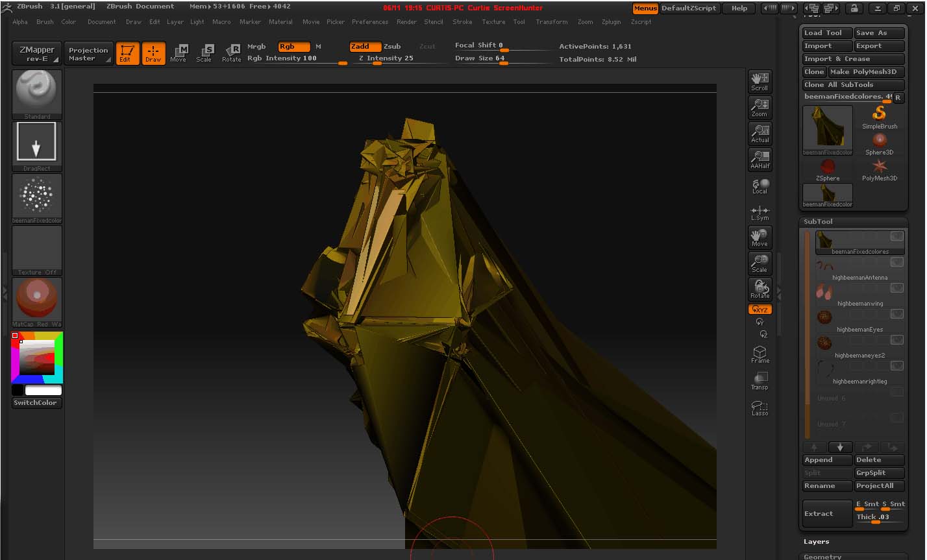Click the Extract button

click(827, 514)
